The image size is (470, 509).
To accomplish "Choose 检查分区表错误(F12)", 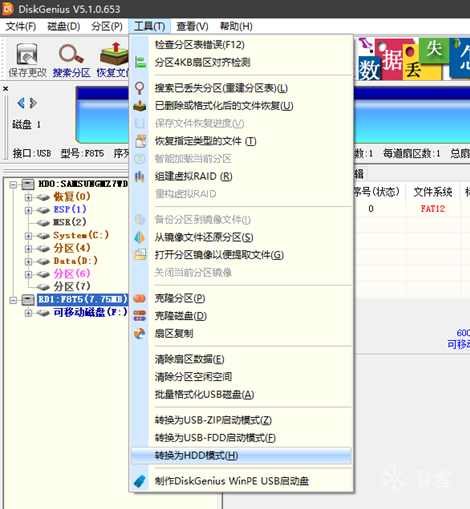I will click(x=241, y=45).
